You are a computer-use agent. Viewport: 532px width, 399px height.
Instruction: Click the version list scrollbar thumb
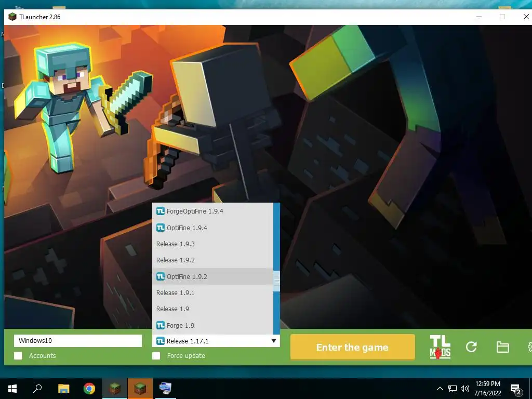pyautogui.click(x=276, y=281)
